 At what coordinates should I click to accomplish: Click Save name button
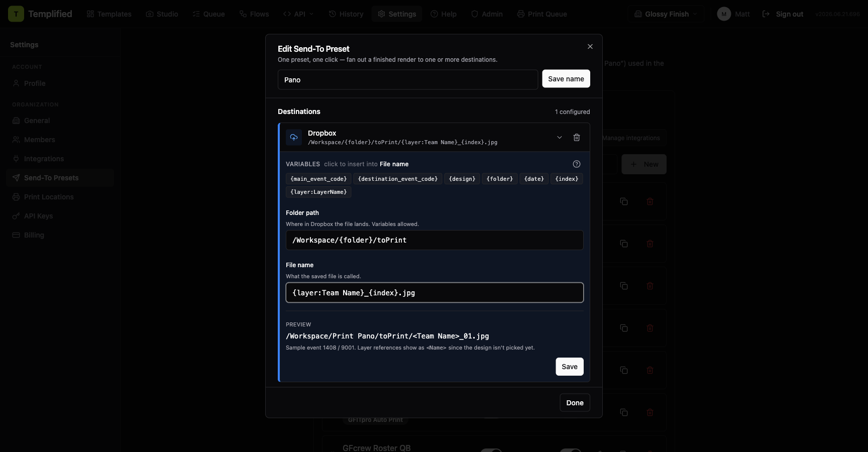(566, 79)
